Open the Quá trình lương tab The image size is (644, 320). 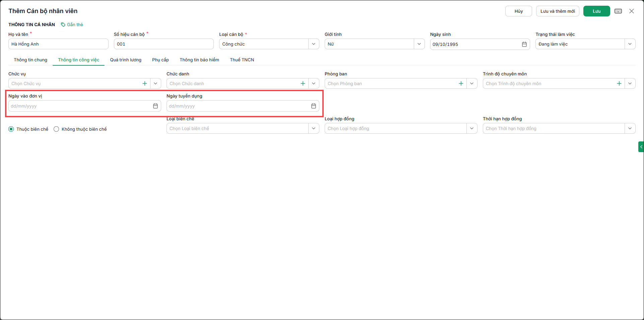(126, 60)
